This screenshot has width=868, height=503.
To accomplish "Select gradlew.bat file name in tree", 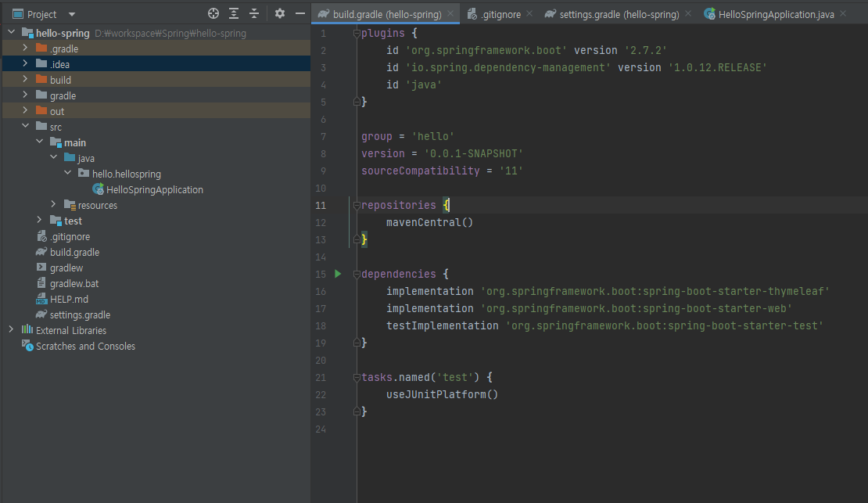I will (x=74, y=284).
